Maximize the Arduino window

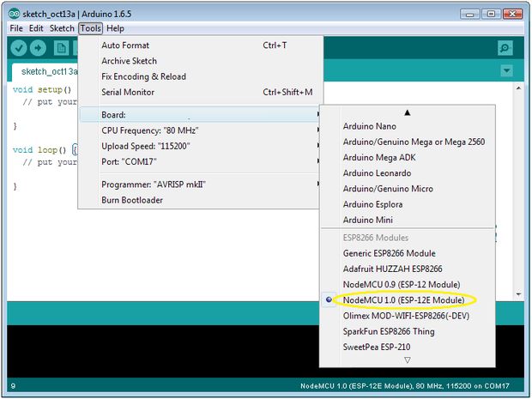tap(491, 14)
